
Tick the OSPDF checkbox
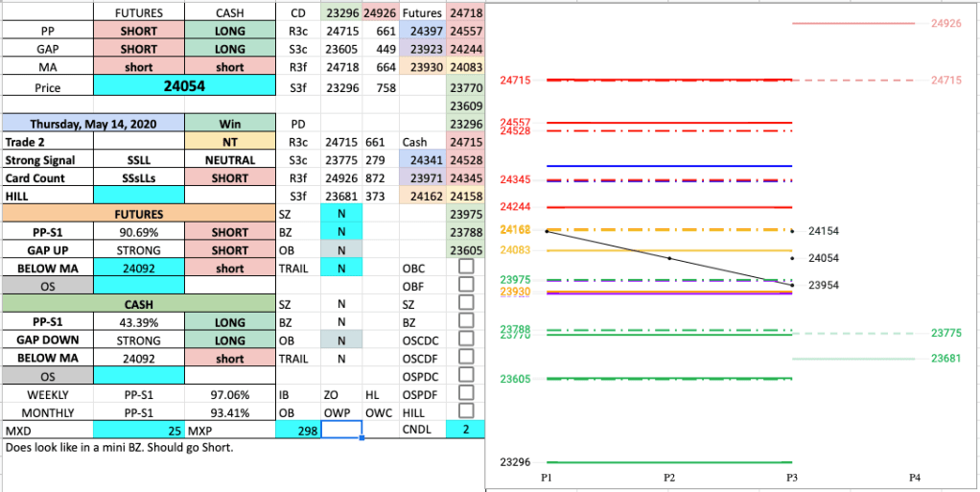465,394
